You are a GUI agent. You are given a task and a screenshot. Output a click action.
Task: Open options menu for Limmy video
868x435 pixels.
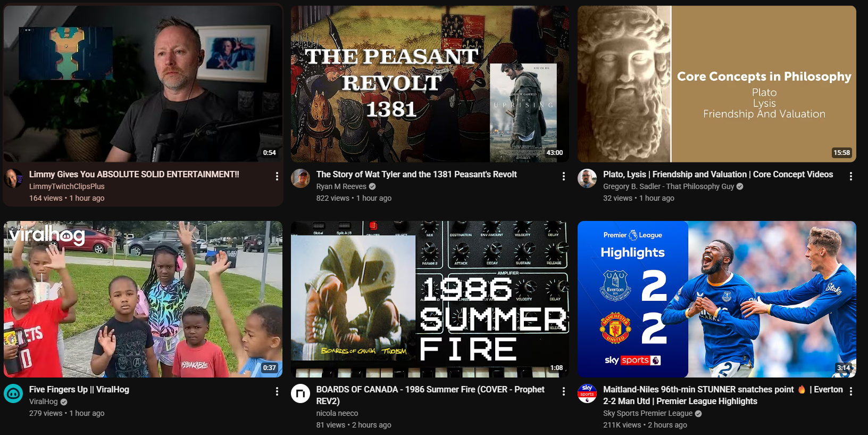277,176
